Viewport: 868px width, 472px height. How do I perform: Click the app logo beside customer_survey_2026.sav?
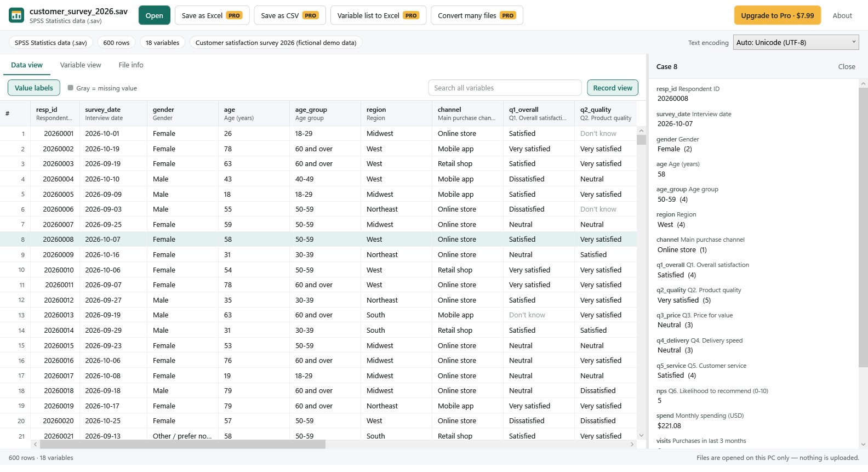(16, 15)
